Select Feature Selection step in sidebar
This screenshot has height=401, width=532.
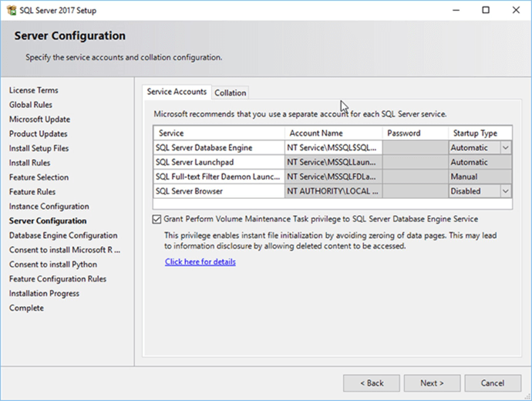[x=39, y=177]
